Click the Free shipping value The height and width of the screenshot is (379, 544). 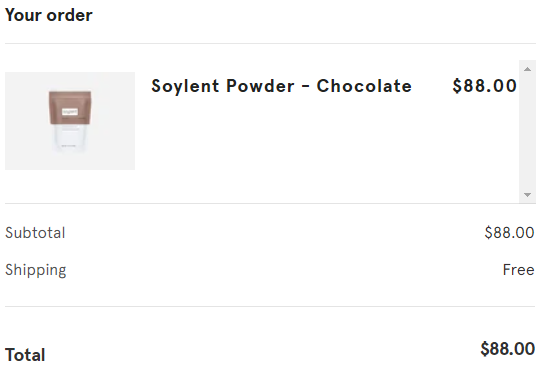tap(518, 270)
